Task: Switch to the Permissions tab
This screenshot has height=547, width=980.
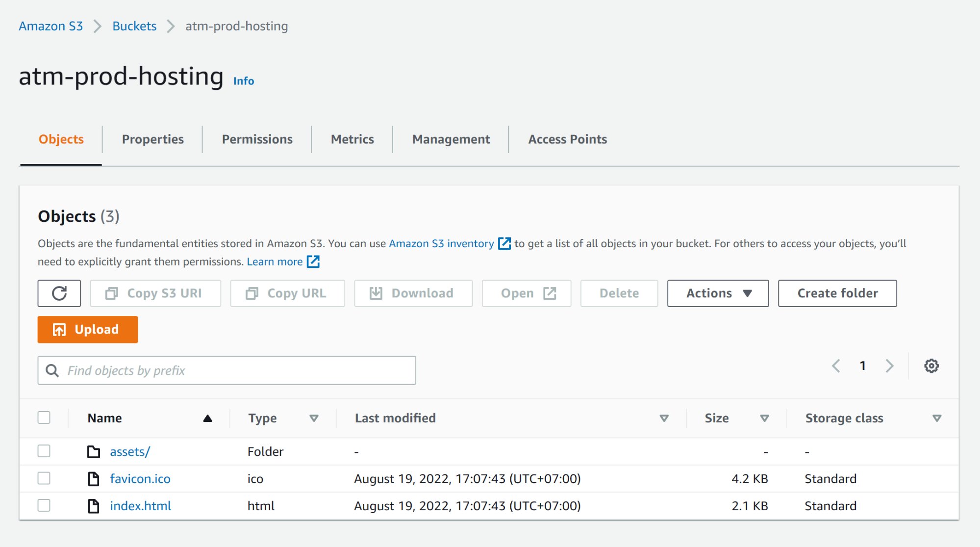Action: (x=257, y=139)
